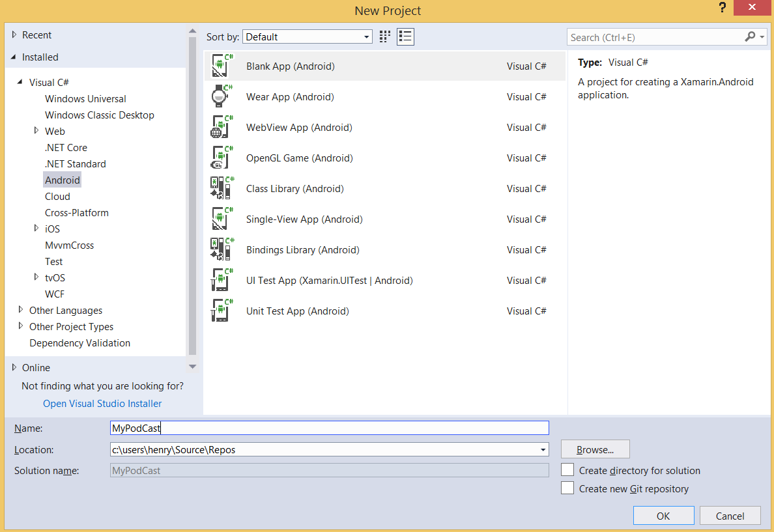Select Class Library (Android) template text
The image size is (774, 532).
click(294, 189)
